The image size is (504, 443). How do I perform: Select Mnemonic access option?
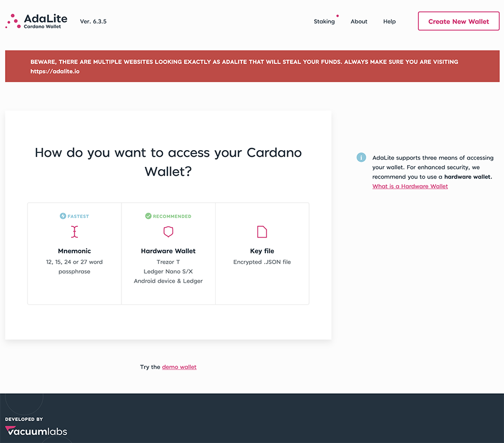click(74, 253)
